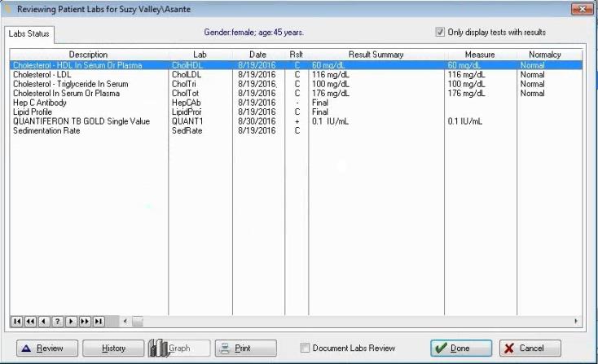Go to next record arrow
The height and width of the screenshot is (364, 598).
tap(72, 322)
